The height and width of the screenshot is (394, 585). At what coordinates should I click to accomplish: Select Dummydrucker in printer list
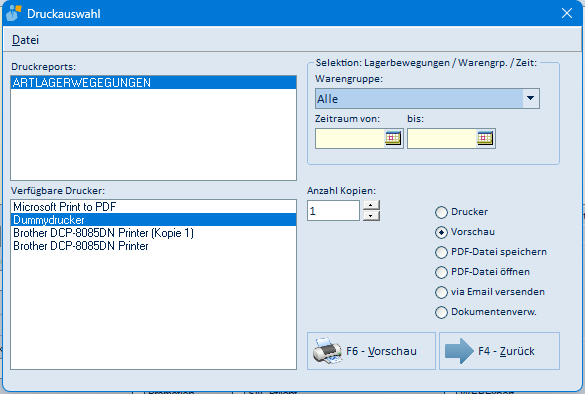[x=154, y=220]
